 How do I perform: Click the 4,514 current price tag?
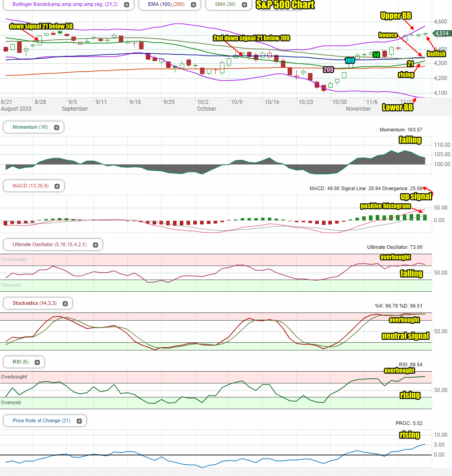pos(442,33)
